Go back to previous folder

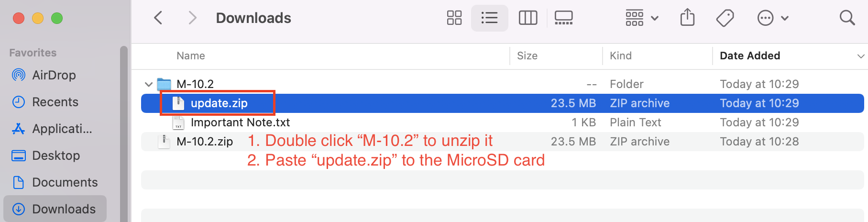point(158,18)
